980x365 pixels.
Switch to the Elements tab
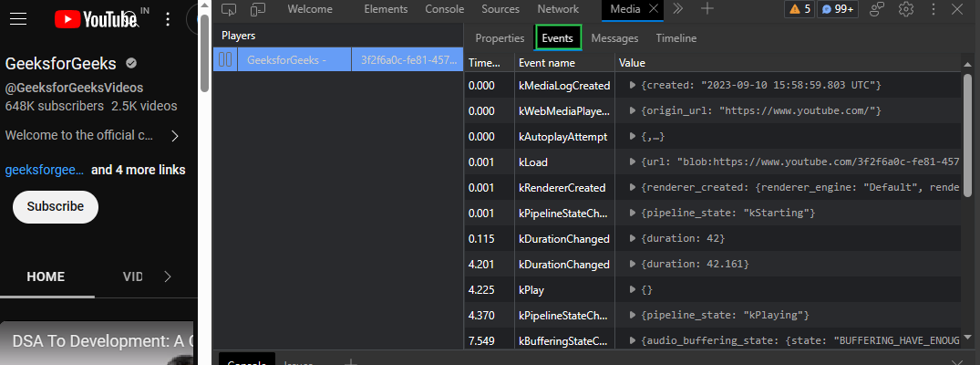coord(386,9)
